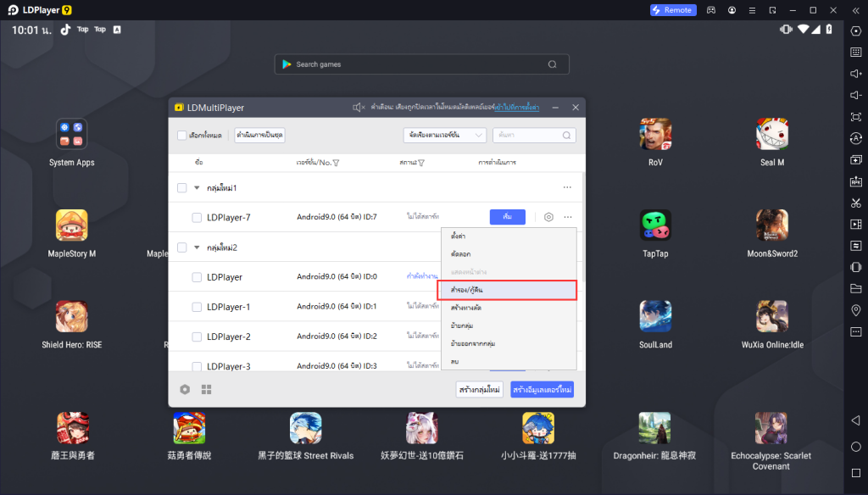Start the video recorder icon in sidebar
This screenshot has height=495, width=868.
856,225
